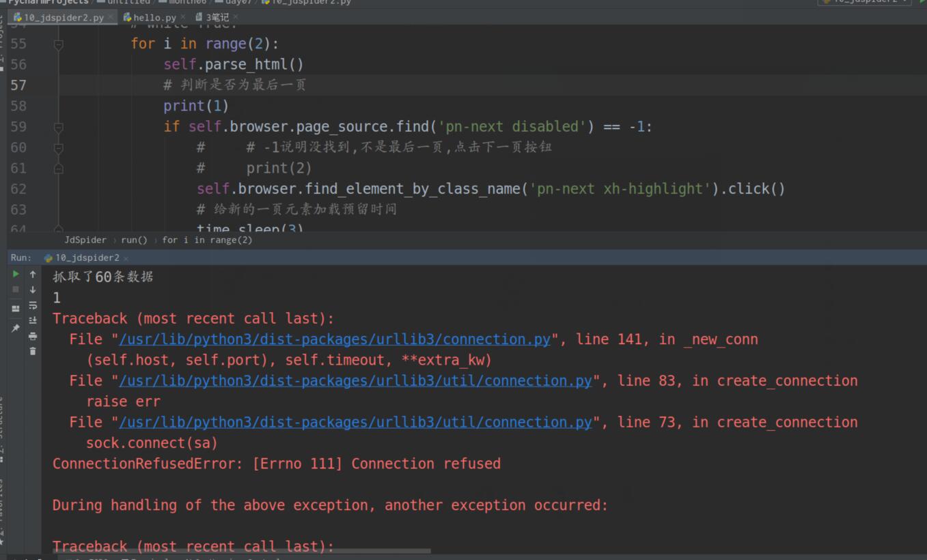Collapse the if block fold at line 59
The width and height of the screenshot is (927, 560).
coord(58,127)
